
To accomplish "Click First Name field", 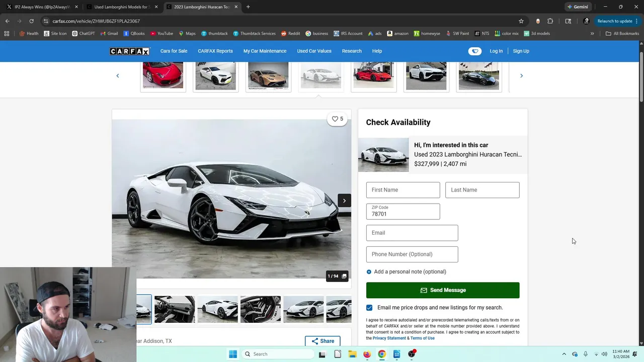I will pyautogui.click(x=403, y=190).
